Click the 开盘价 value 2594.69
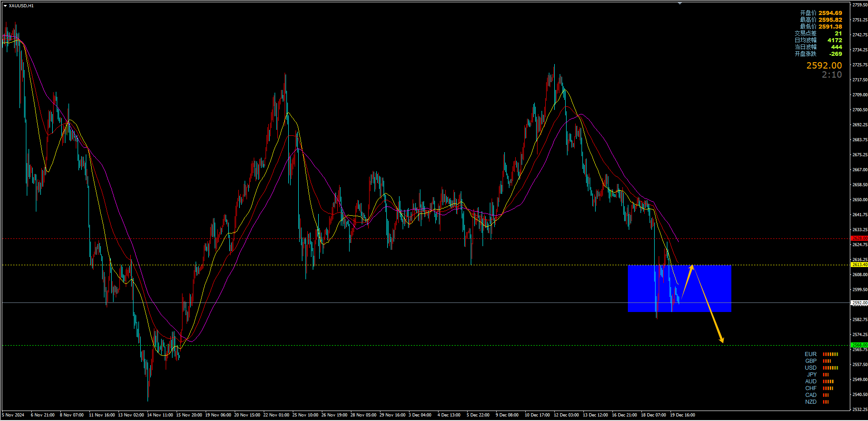The width and height of the screenshot is (868, 421). point(830,13)
